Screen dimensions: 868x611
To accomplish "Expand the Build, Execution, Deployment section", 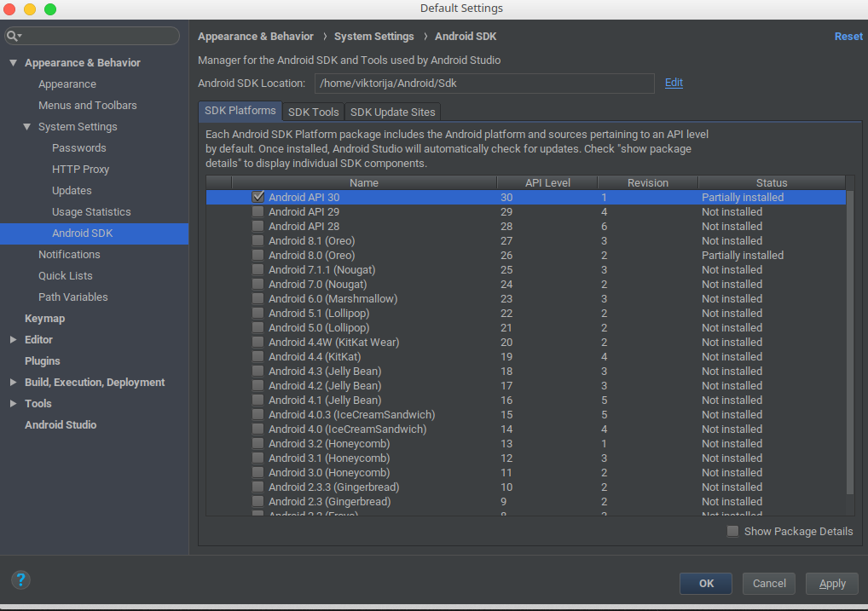I will [x=14, y=383].
